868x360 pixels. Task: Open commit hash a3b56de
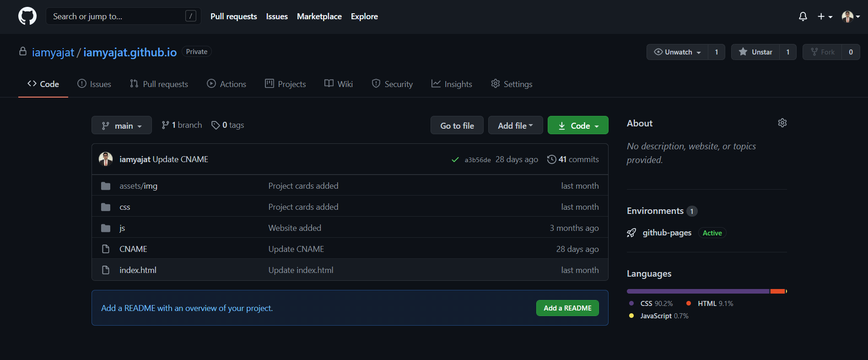478,160
